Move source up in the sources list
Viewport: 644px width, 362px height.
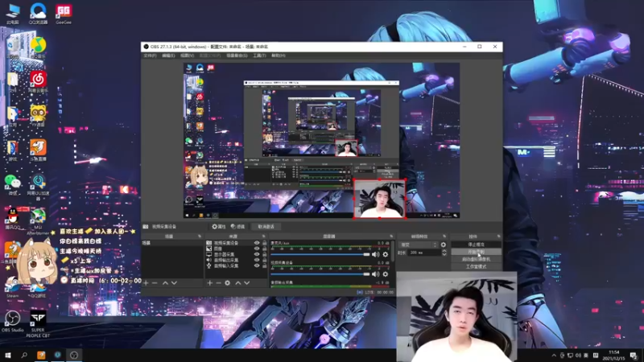pyautogui.click(x=237, y=283)
